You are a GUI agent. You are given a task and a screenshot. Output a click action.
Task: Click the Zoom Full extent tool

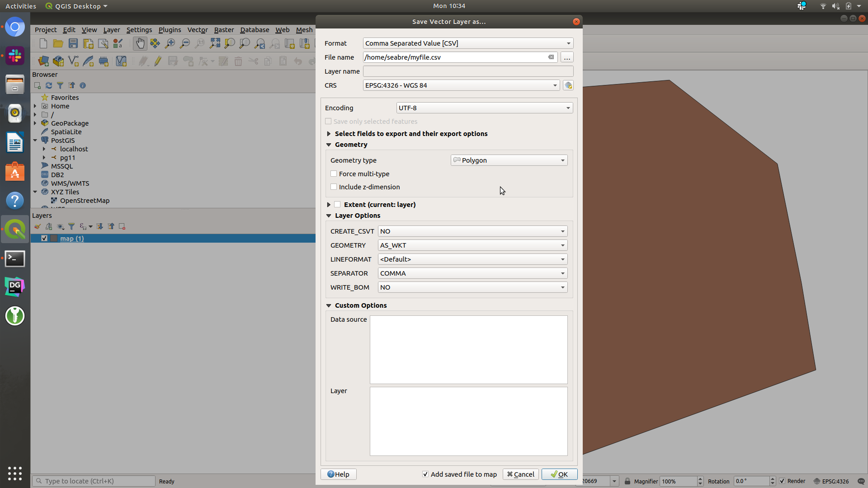(x=215, y=43)
